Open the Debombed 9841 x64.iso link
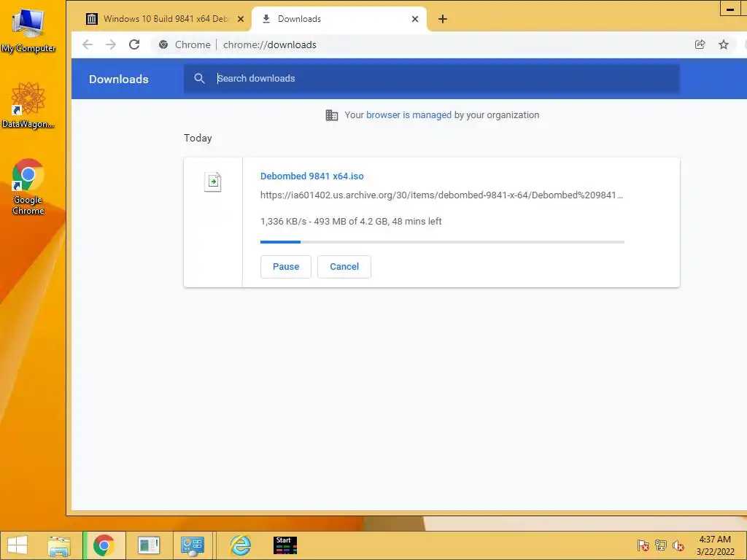 312,176
